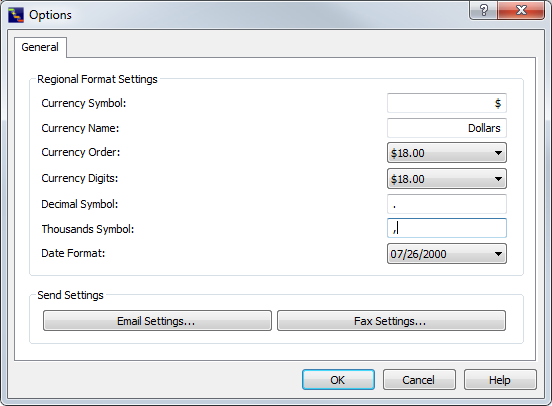The image size is (552, 406).
Task: Click the 'Thousands Symbol:' label
Action: [88, 229]
